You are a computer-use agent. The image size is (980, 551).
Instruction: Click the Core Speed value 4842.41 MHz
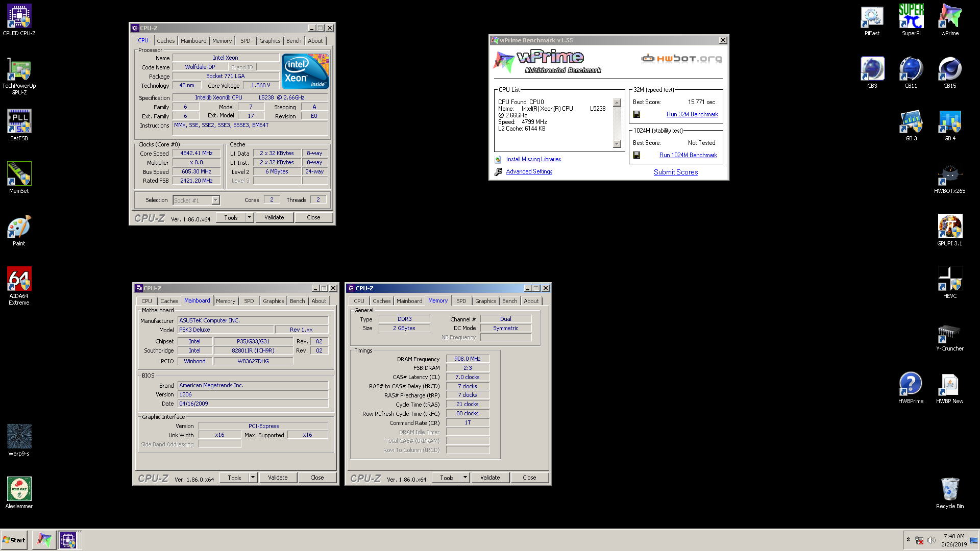coord(197,153)
